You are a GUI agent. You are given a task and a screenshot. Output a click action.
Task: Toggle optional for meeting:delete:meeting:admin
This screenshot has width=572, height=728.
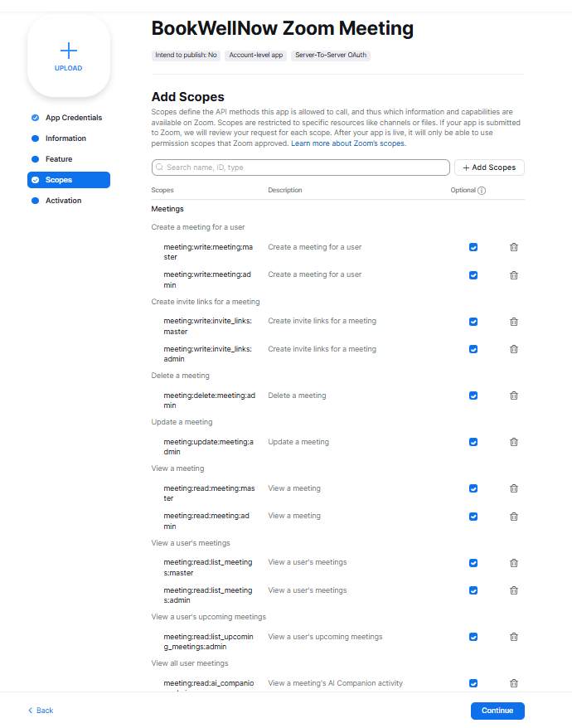473,396
